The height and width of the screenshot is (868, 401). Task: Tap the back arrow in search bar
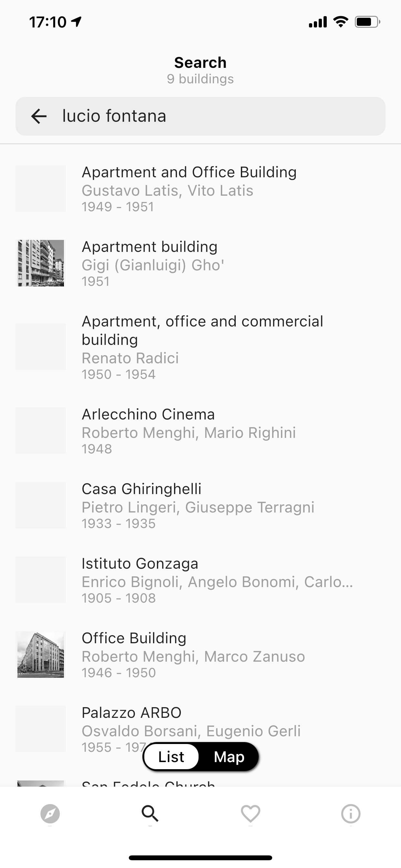click(39, 116)
